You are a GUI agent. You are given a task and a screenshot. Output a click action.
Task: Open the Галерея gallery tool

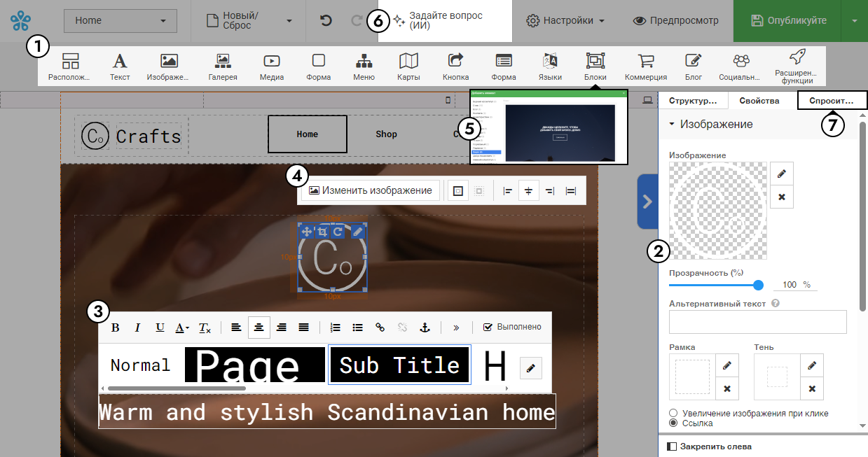point(223,67)
